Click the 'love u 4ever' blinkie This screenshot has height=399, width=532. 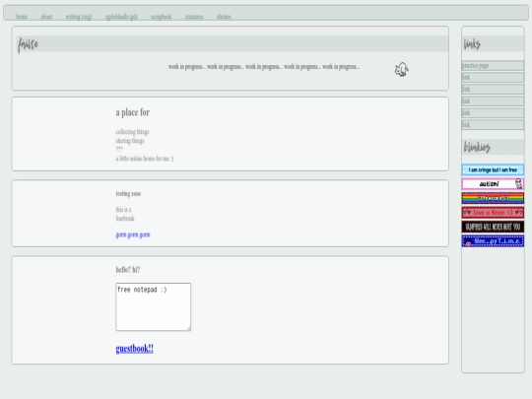click(x=493, y=213)
